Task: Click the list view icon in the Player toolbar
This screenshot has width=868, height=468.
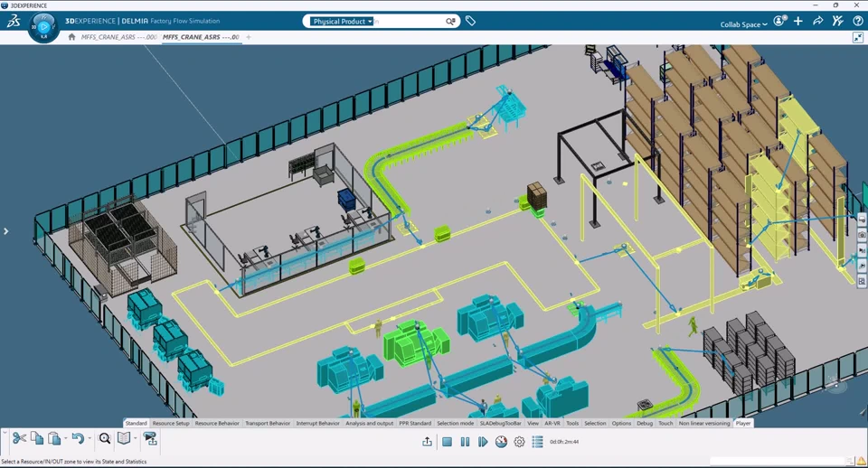Action: coord(537,442)
